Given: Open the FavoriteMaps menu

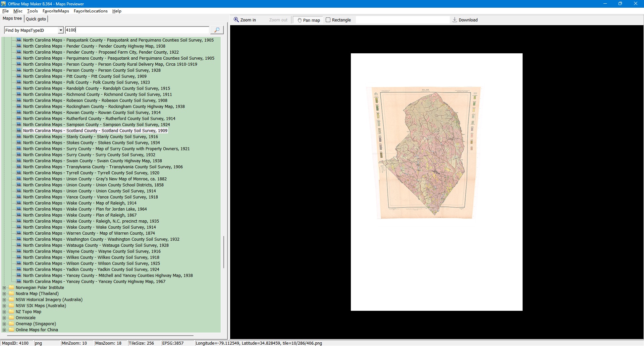Looking at the screenshot, I should click(x=56, y=11).
